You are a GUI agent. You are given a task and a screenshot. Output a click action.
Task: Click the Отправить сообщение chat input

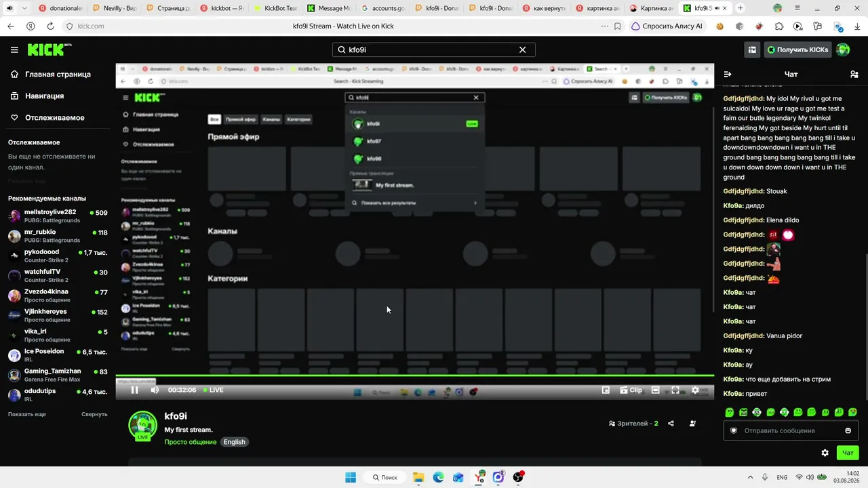[x=791, y=430]
